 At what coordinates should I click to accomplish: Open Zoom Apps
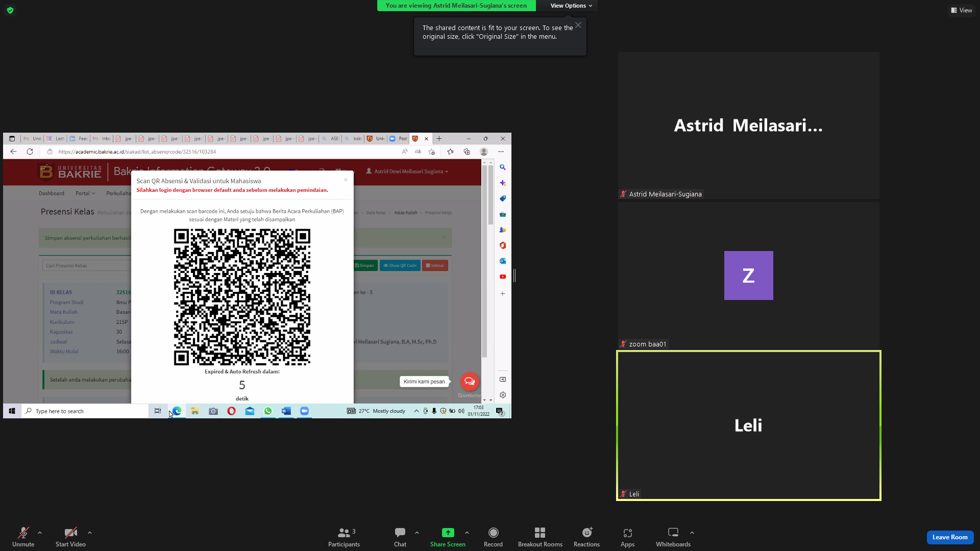click(x=627, y=537)
